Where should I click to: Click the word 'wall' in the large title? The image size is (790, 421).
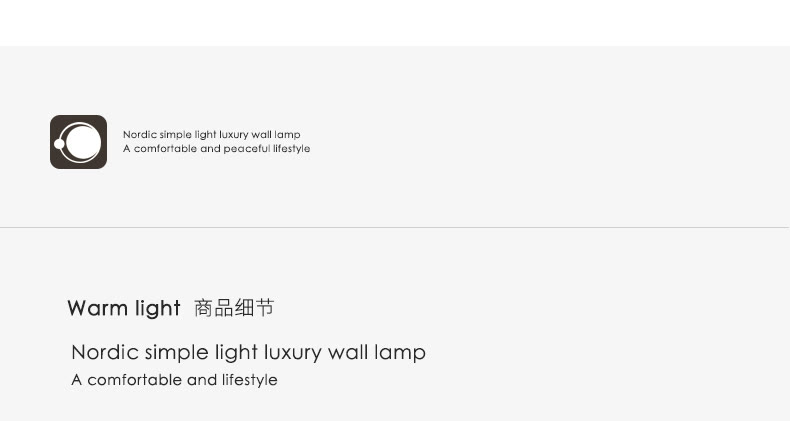pos(348,352)
